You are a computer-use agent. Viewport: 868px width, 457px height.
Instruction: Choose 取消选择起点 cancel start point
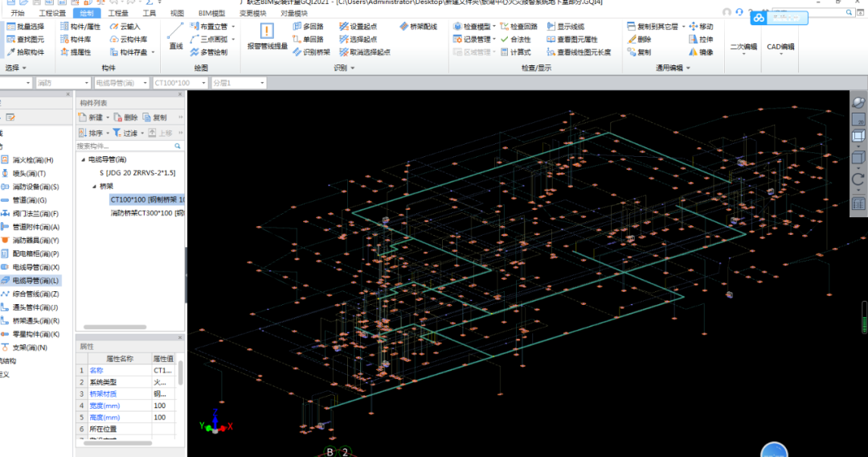coord(365,52)
